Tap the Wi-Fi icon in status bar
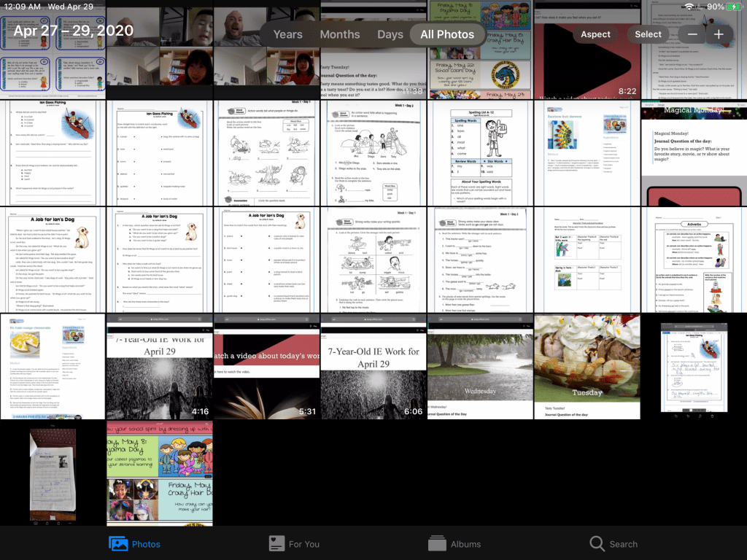Image resolution: width=747 pixels, height=560 pixels. 689,7
